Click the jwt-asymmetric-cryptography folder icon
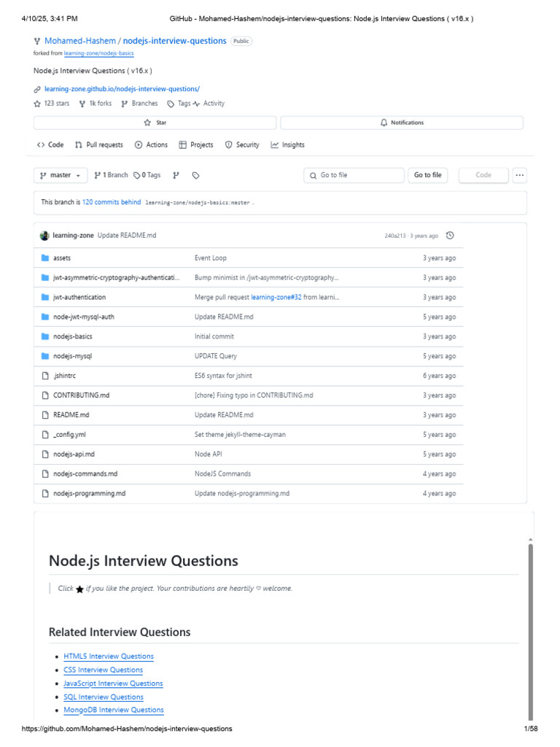The width and height of the screenshot is (560, 747). click(45, 278)
